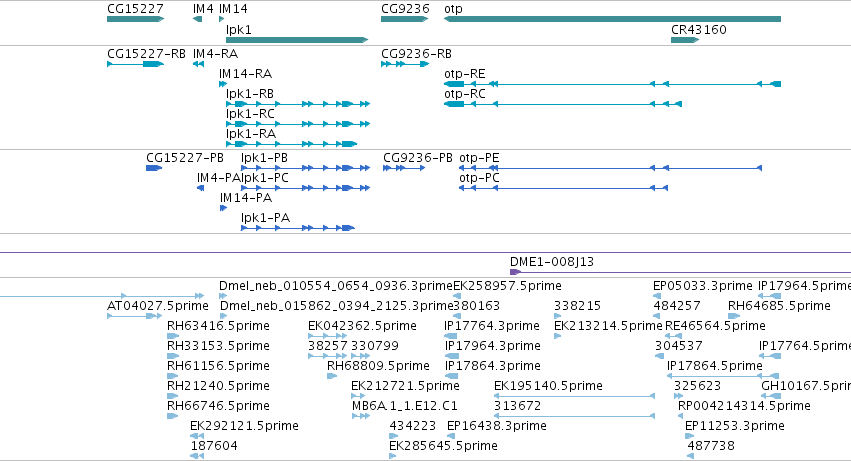Select protein label otp-PC
This screenshot has height=461, width=851.
[x=479, y=179]
